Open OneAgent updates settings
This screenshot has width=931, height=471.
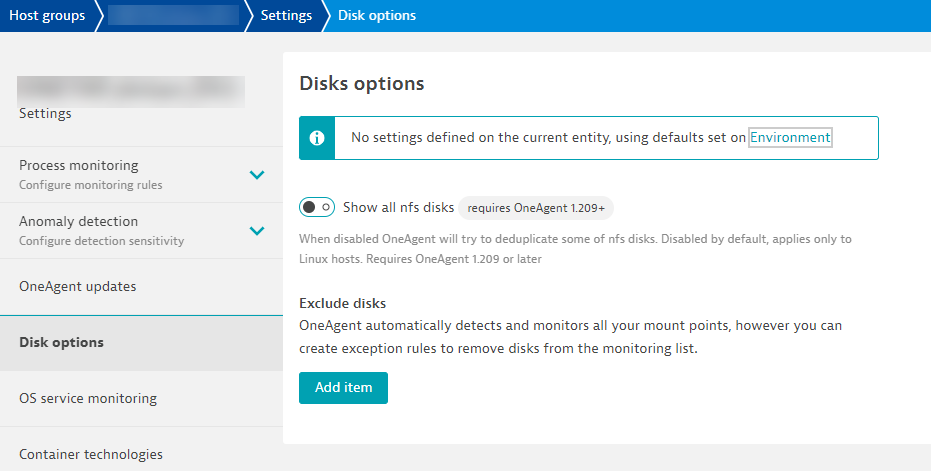pyautogui.click(x=77, y=287)
